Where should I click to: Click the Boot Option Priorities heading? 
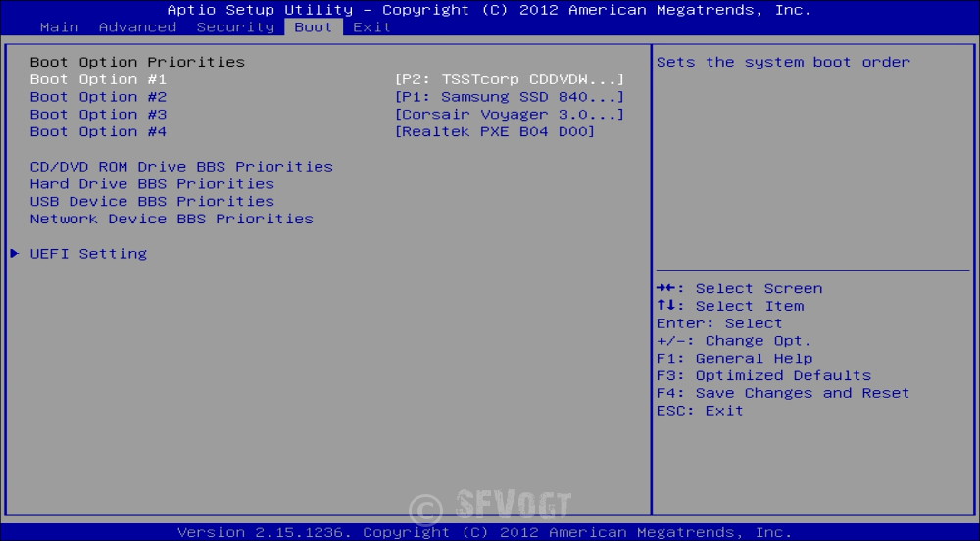point(137,62)
